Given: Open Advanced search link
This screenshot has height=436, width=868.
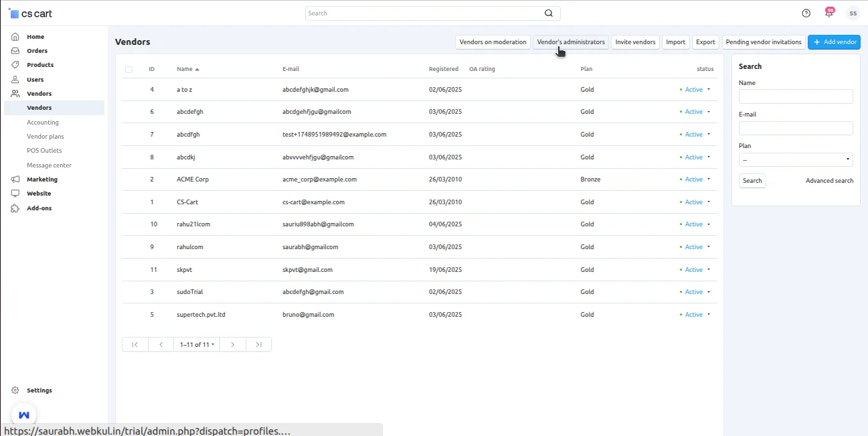Looking at the screenshot, I should pyautogui.click(x=829, y=180).
